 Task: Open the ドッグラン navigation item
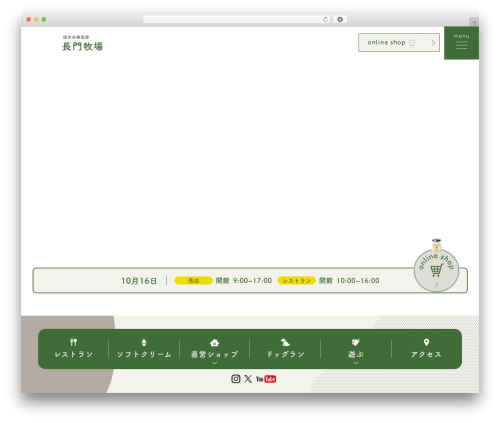click(285, 349)
